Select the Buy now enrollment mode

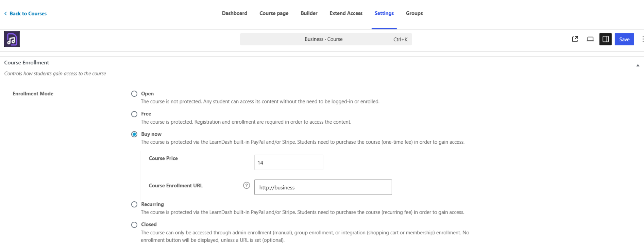(134, 134)
